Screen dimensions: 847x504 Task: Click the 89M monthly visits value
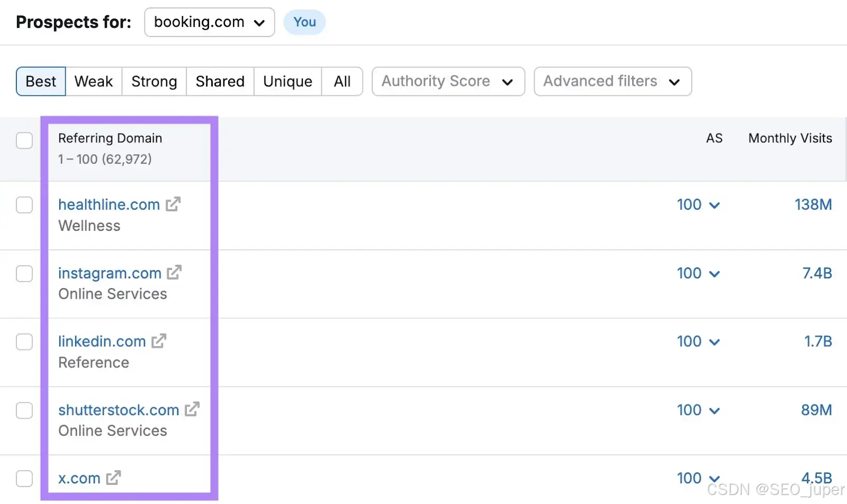[x=816, y=410]
